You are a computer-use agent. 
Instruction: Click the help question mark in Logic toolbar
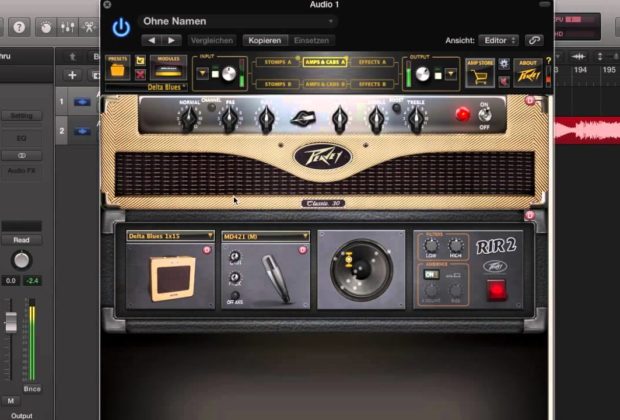[x=19, y=27]
